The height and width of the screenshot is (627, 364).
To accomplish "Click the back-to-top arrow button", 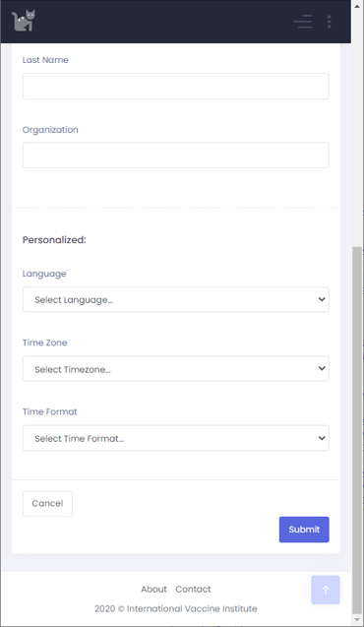I will 326,590.
